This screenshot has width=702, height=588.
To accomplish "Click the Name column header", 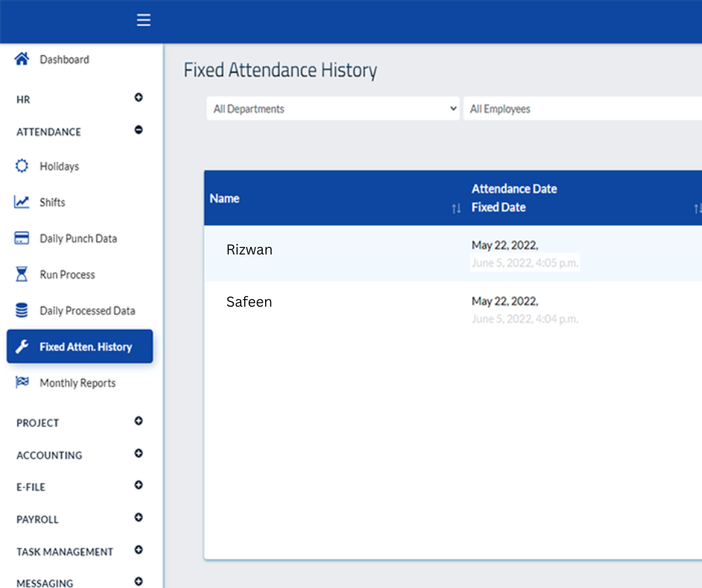I will pos(225,198).
